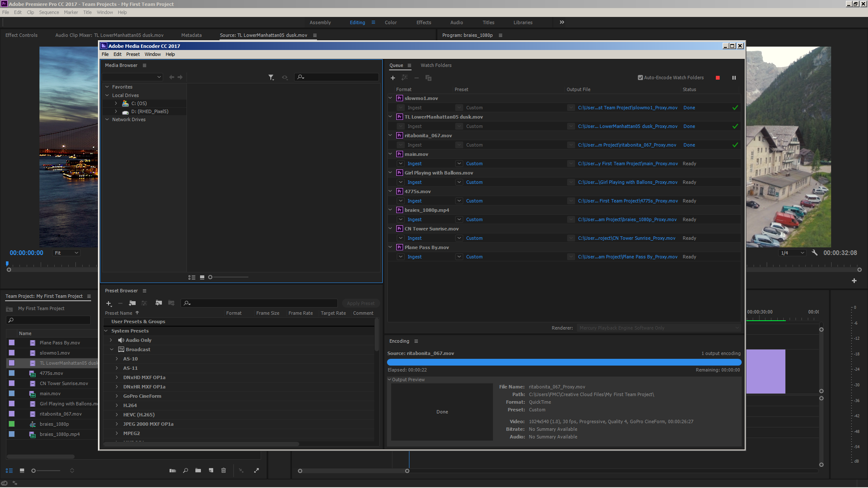Image resolution: width=868 pixels, height=488 pixels.
Task: Click Ingest format link for CN Tower Sunrise.mov
Action: (415, 238)
